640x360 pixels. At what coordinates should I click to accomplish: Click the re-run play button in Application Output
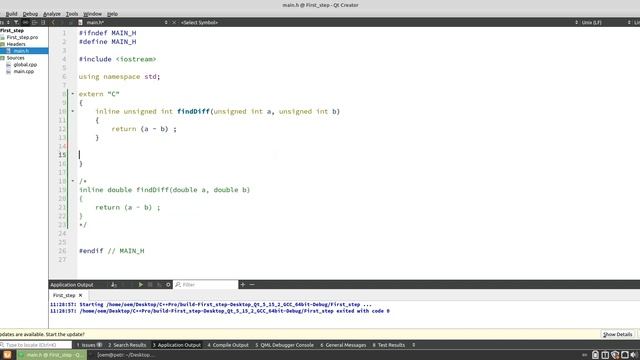pyautogui.click(x=140, y=284)
